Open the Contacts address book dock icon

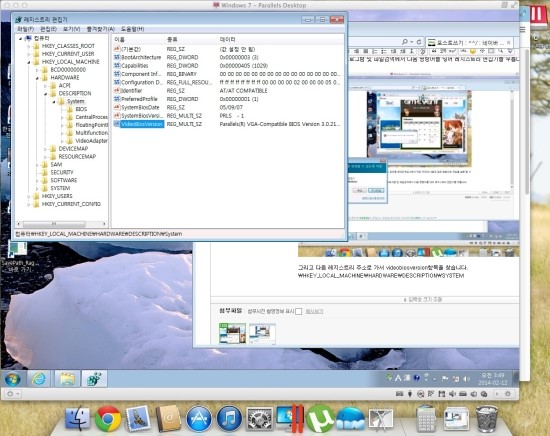point(168,419)
